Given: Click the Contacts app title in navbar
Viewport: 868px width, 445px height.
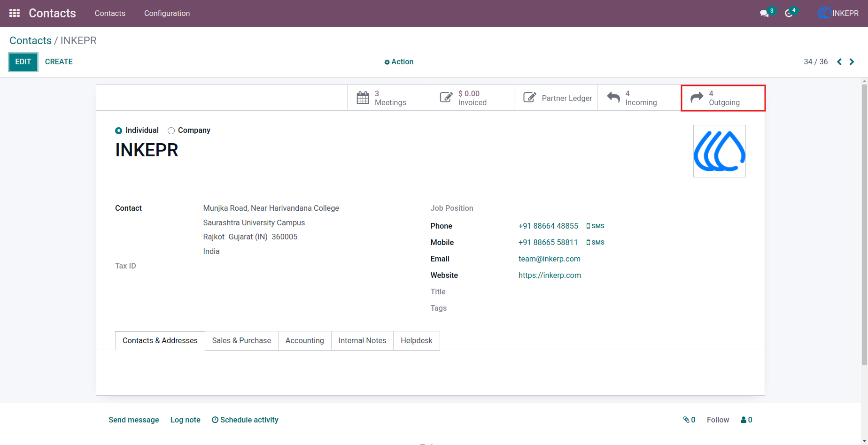Looking at the screenshot, I should (x=52, y=13).
